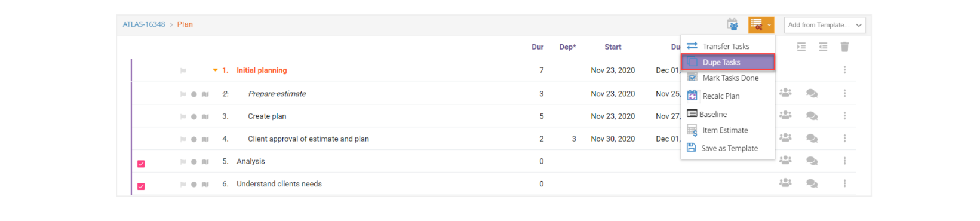Uncheck the Understand clients needs checkbox
Screen dimensions: 980x221
141,186
